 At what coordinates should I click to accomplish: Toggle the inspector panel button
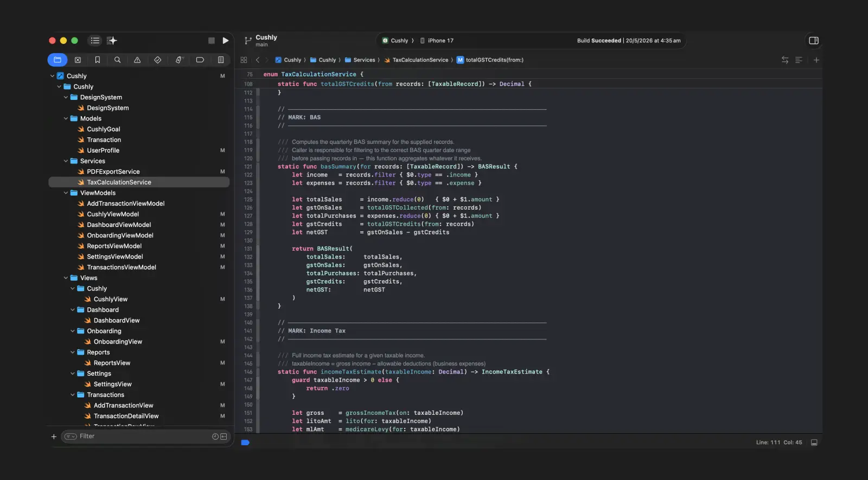[814, 41]
